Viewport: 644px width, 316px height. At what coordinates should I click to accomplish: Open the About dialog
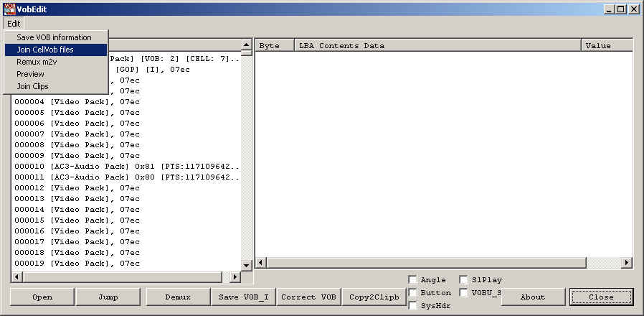coord(533,297)
